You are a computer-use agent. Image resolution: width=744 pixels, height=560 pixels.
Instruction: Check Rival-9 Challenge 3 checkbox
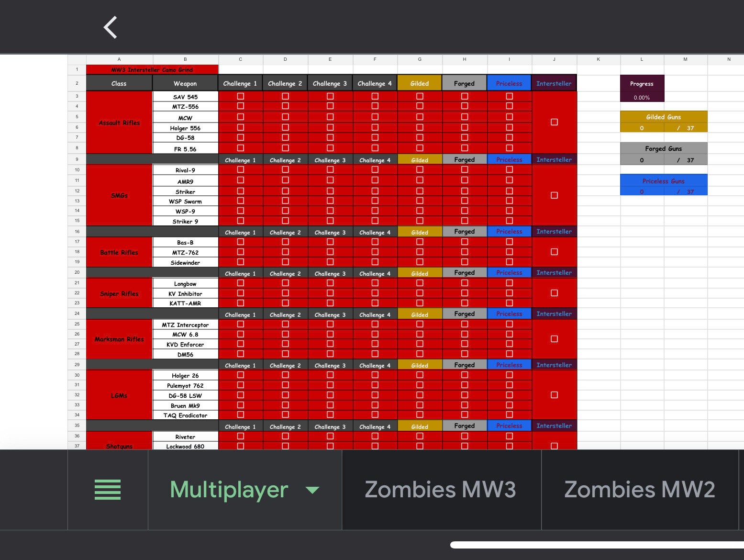pos(330,169)
